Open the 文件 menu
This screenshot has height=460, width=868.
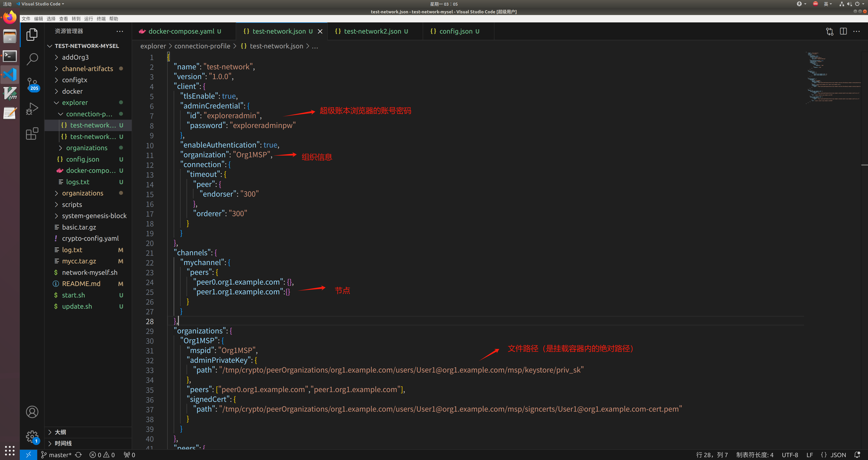pyautogui.click(x=26, y=19)
